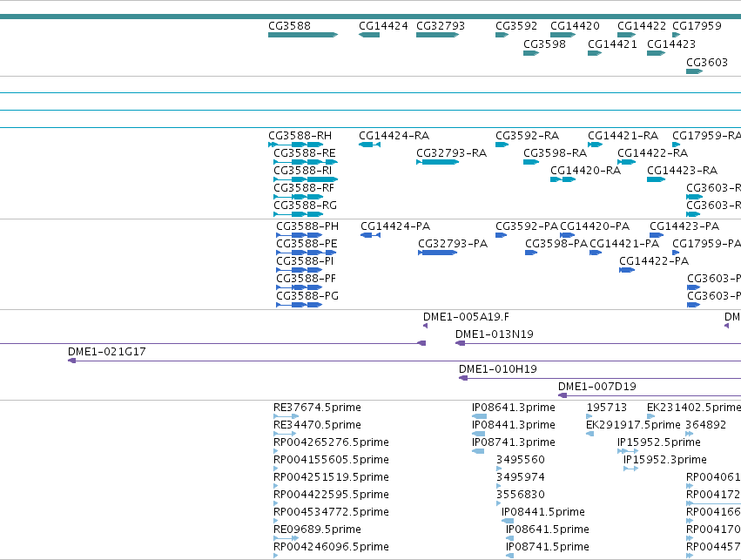Click transcript CG3592-RA
Image resolution: width=741 pixels, height=560 pixels.
[527, 136]
